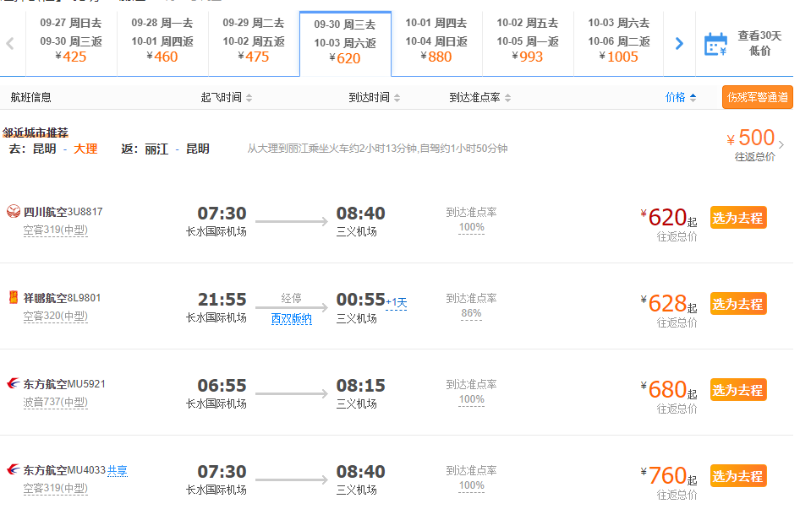Sort by departure time 起飞时间
This screenshot has width=800, height=520.
click(x=226, y=97)
